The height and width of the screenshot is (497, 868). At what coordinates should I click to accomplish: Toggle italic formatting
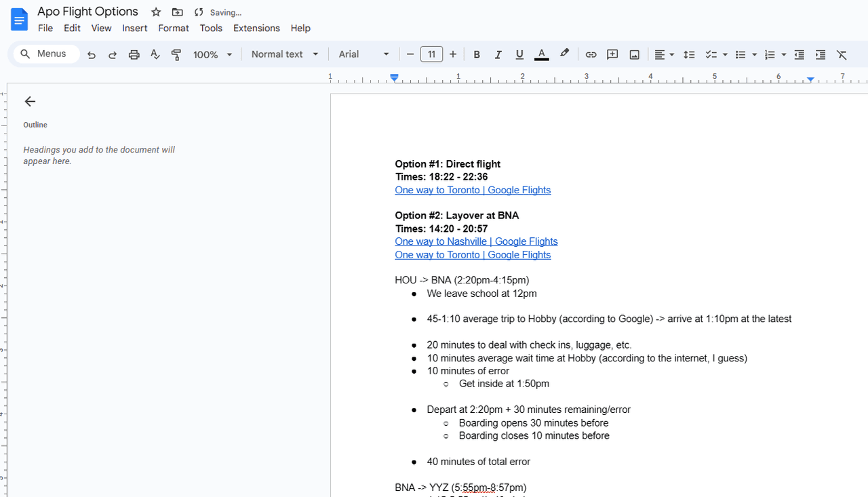(x=498, y=55)
